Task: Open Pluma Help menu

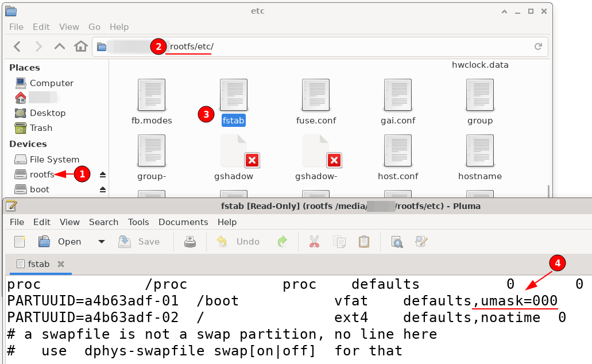Action: (x=227, y=222)
